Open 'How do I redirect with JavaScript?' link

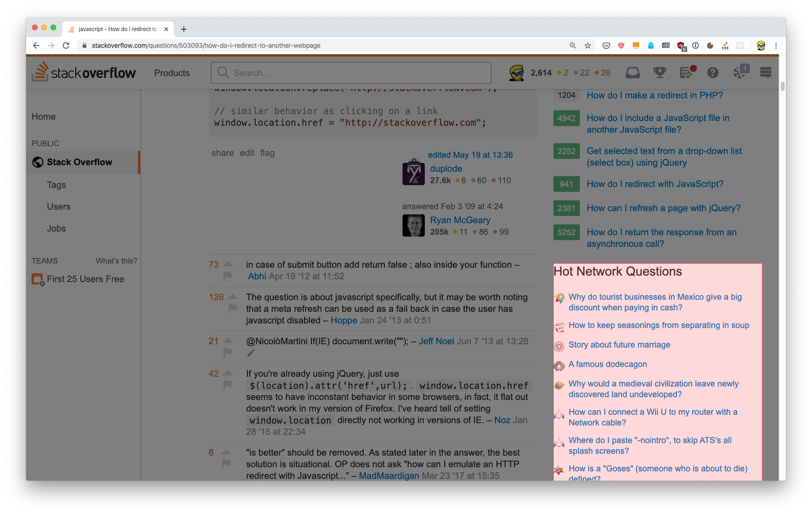655,184
